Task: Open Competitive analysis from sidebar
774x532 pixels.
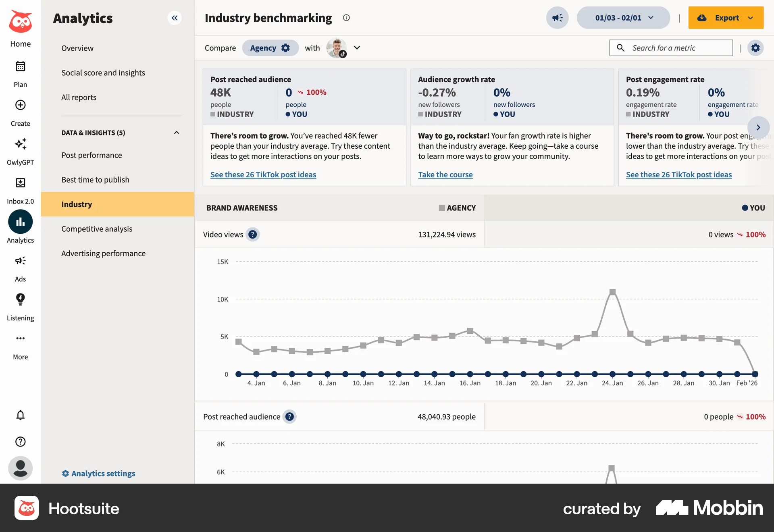Action: click(x=97, y=229)
